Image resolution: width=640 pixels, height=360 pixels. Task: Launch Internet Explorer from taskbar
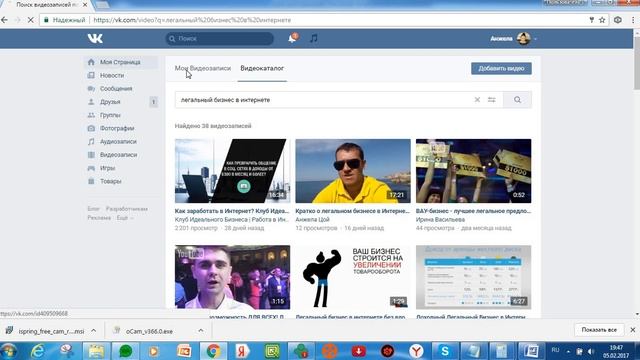tap(38, 351)
